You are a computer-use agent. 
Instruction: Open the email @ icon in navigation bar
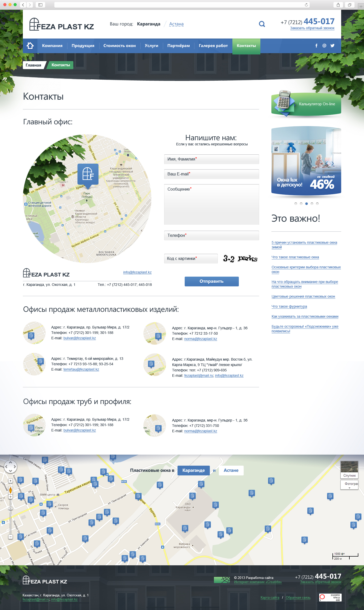(x=324, y=46)
